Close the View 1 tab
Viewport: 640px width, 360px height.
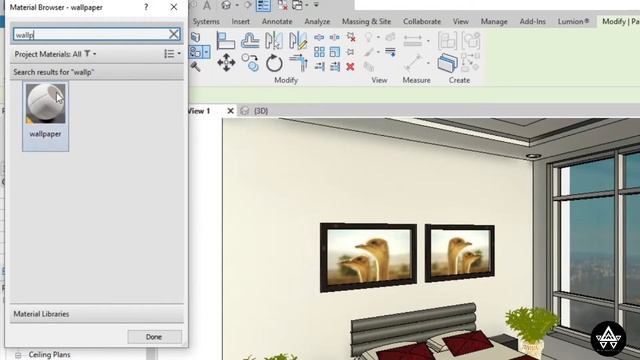[x=230, y=111]
